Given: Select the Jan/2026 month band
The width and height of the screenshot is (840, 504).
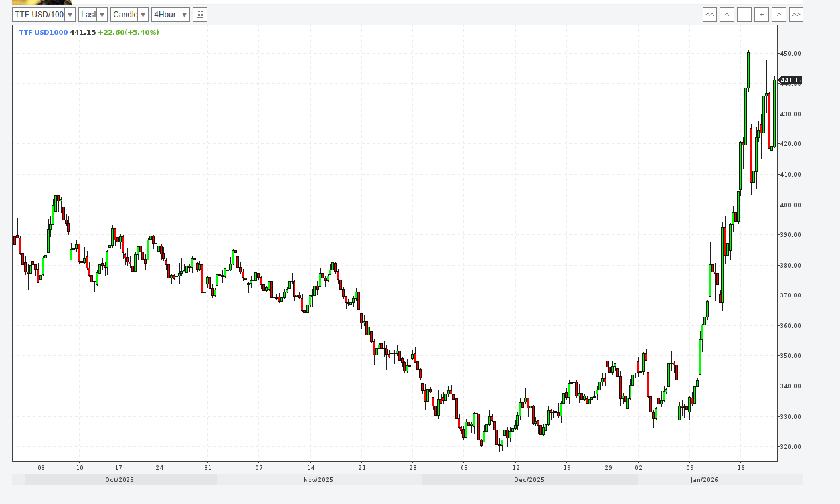Looking at the screenshot, I should (704, 479).
